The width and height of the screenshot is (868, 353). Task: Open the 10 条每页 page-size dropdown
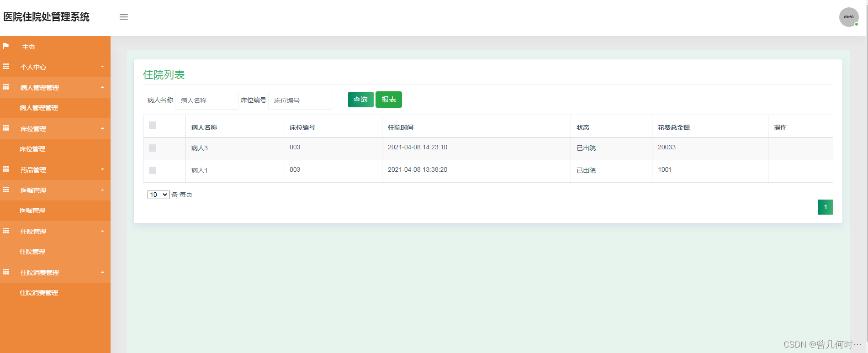(x=159, y=195)
